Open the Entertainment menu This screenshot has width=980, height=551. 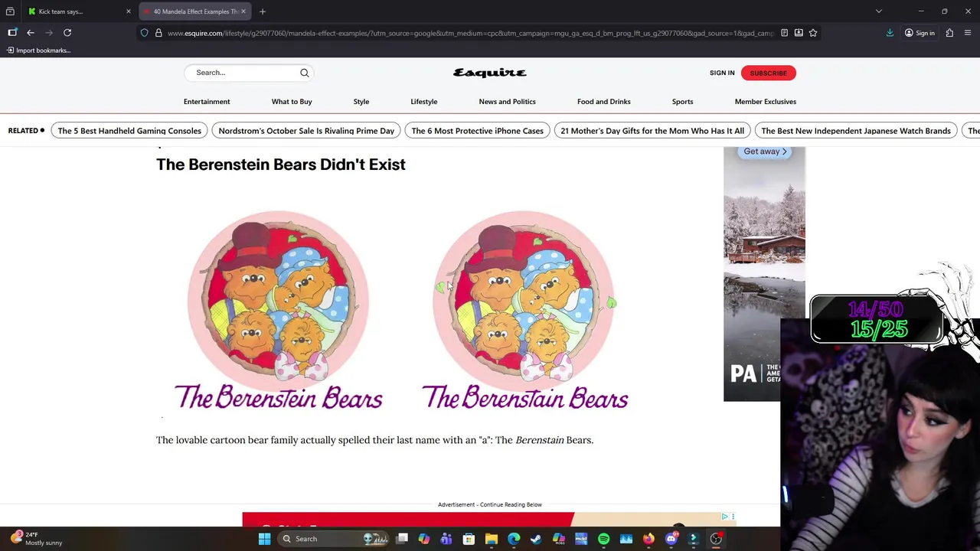207,102
